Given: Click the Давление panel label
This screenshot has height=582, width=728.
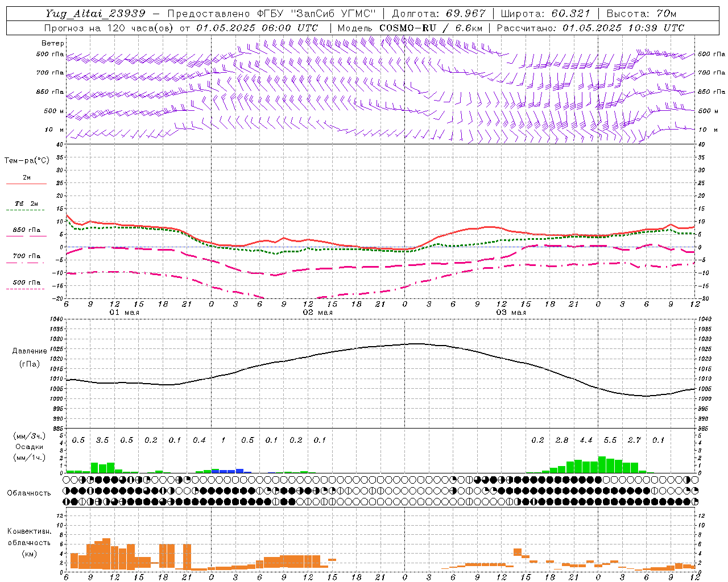Looking at the screenshot, I should point(30,351).
